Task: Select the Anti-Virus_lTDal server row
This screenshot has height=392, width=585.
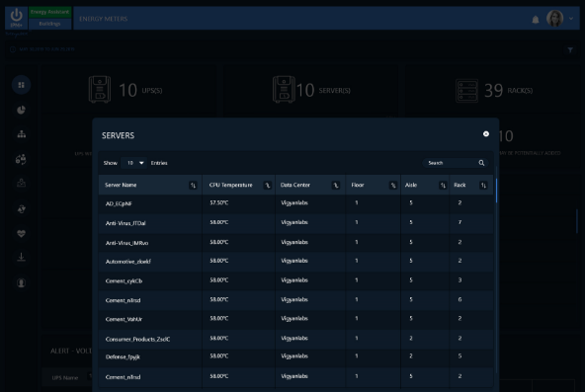Action: 295,223
